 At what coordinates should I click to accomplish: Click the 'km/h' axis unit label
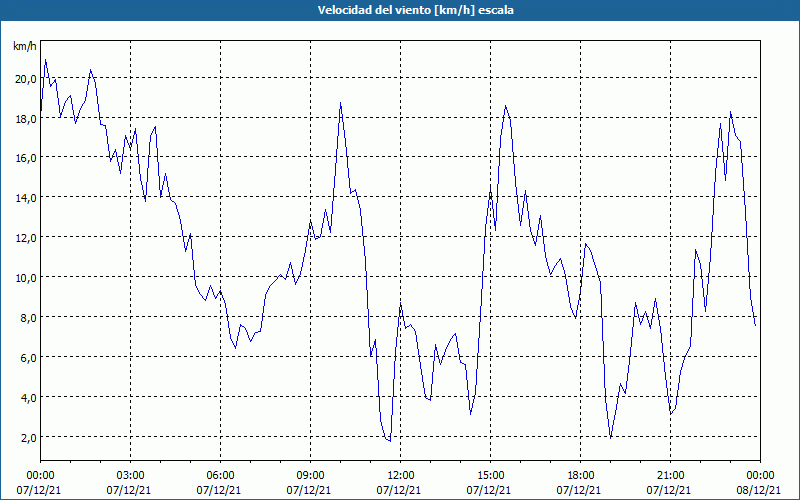click(25, 46)
